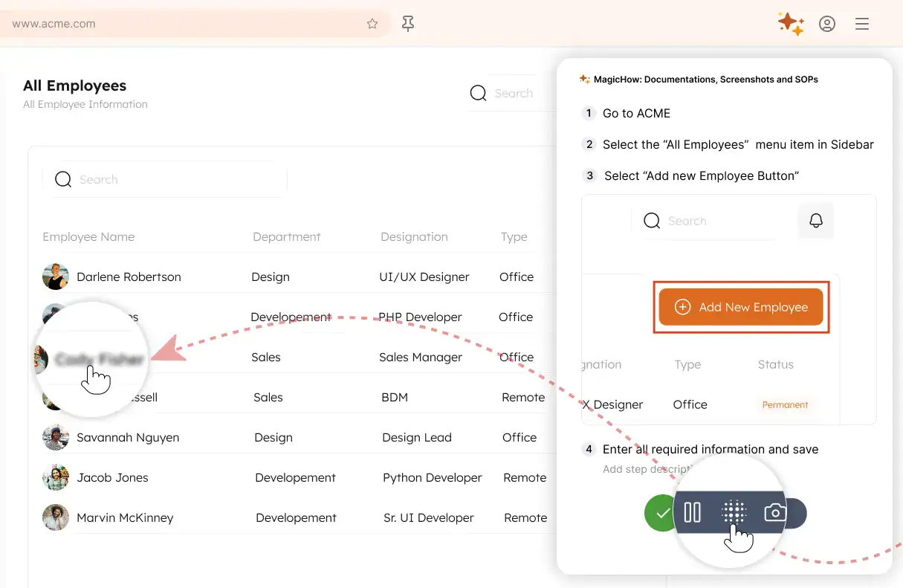Open Savannah Nguyen's employee row
The height and width of the screenshot is (588, 903).
[x=128, y=437]
